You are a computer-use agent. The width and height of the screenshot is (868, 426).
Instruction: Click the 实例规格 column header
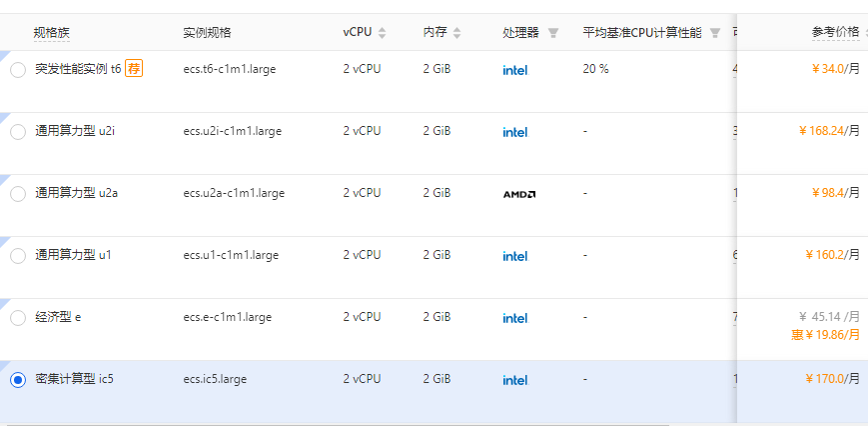pyautogui.click(x=207, y=32)
